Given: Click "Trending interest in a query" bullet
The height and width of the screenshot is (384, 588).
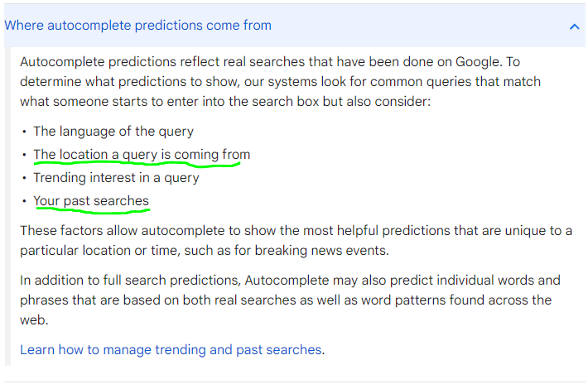Looking at the screenshot, I should point(116,178).
